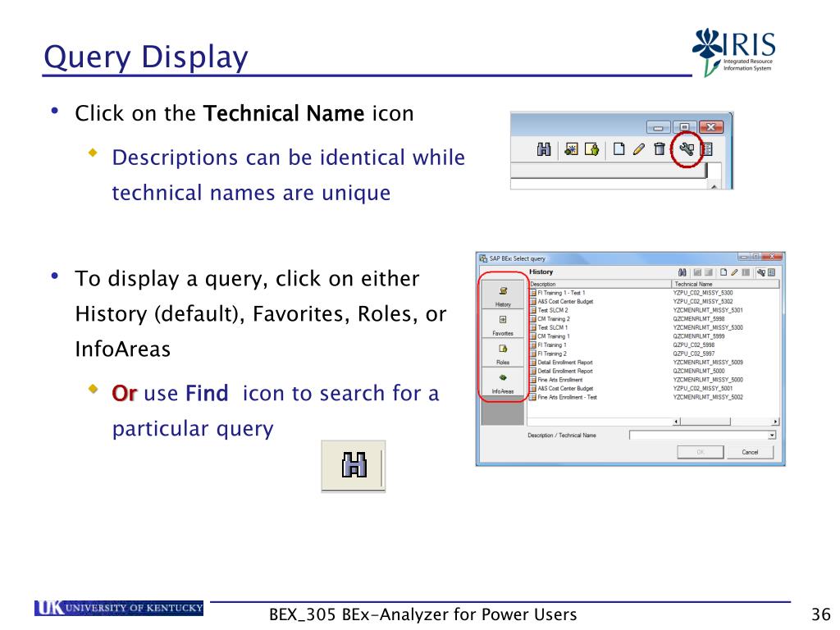
Task: Click horizontal scrollbar left arrow in query list
Action: click(676, 422)
